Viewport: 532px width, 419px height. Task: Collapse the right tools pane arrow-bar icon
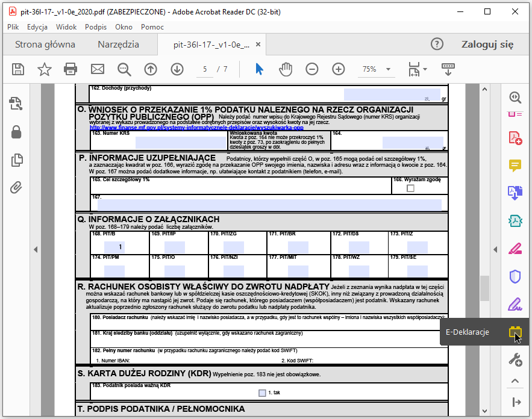[x=516, y=402]
